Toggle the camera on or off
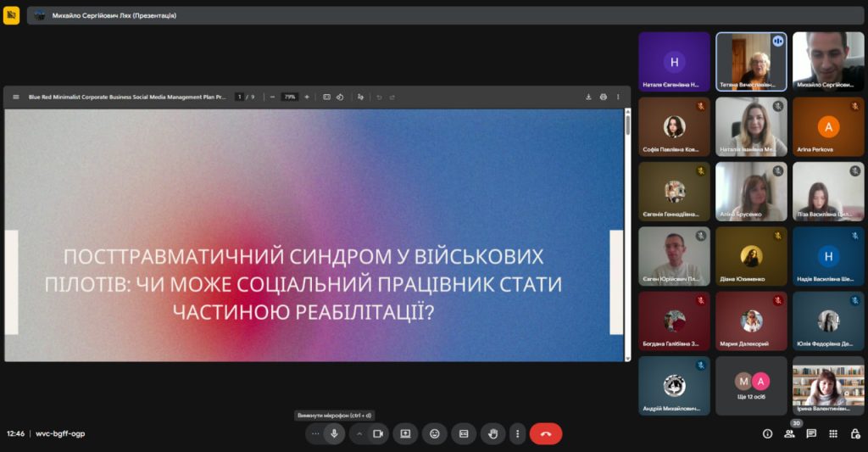This screenshot has width=868, height=452. 378,433
